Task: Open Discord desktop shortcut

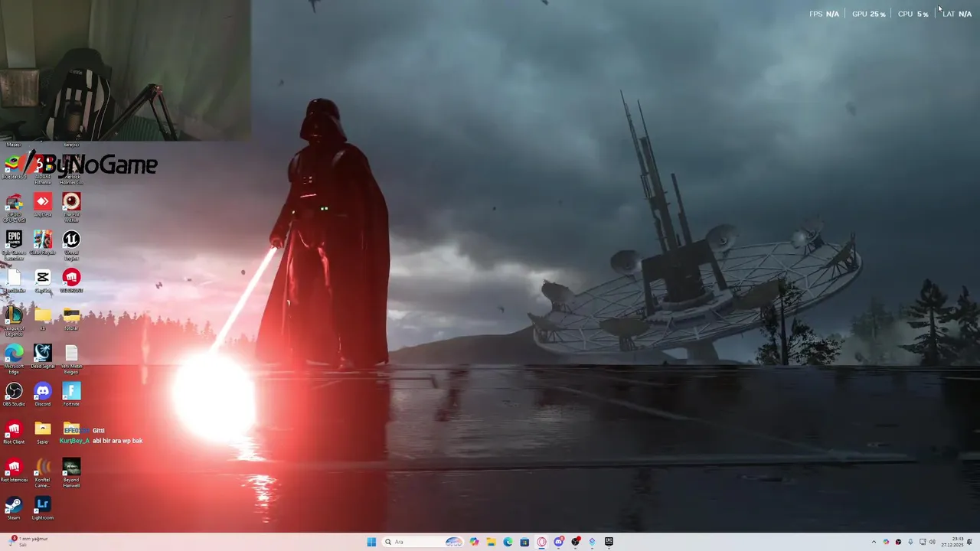Action: tap(43, 393)
